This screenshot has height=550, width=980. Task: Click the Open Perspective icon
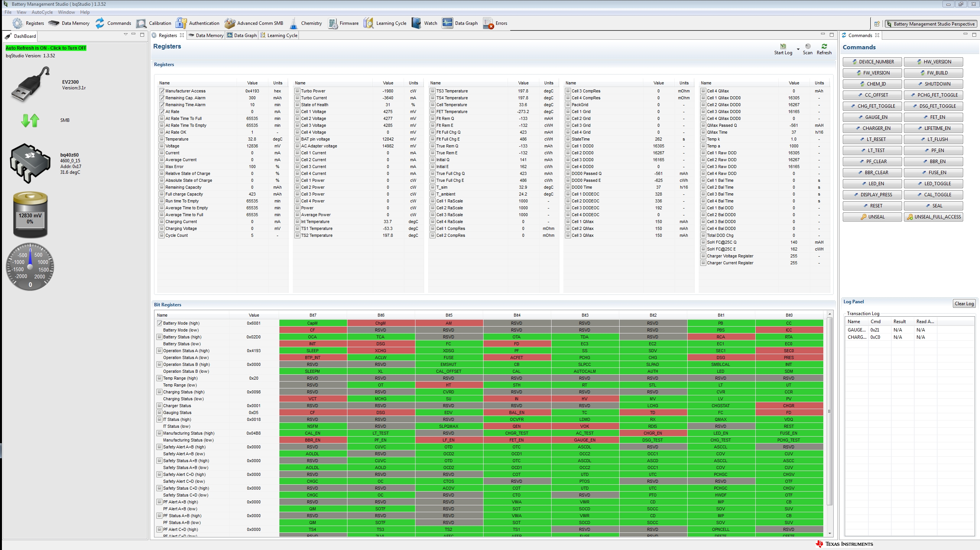click(x=877, y=24)
